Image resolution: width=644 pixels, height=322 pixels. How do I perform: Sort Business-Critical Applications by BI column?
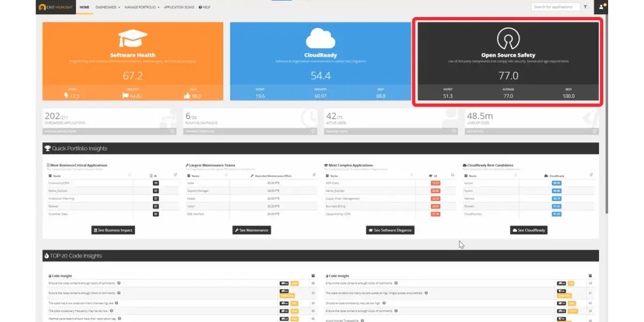pyautogui.click(x=175, y=175)
